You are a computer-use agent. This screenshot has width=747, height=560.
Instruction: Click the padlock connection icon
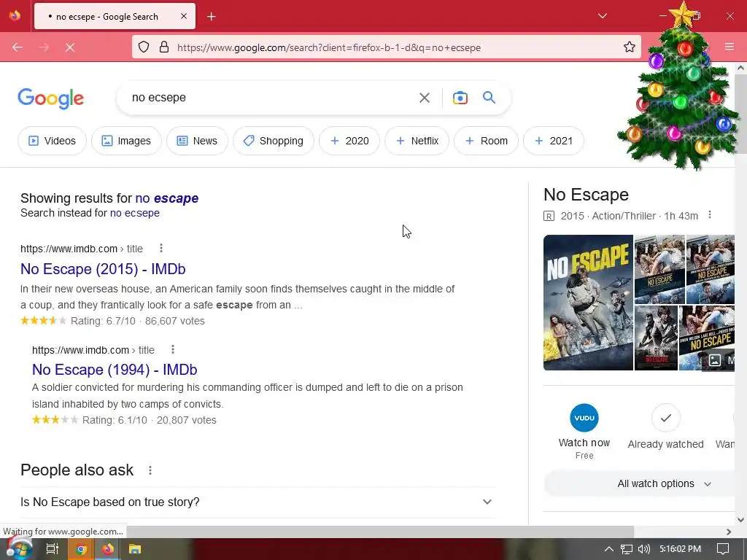(164, 47)
